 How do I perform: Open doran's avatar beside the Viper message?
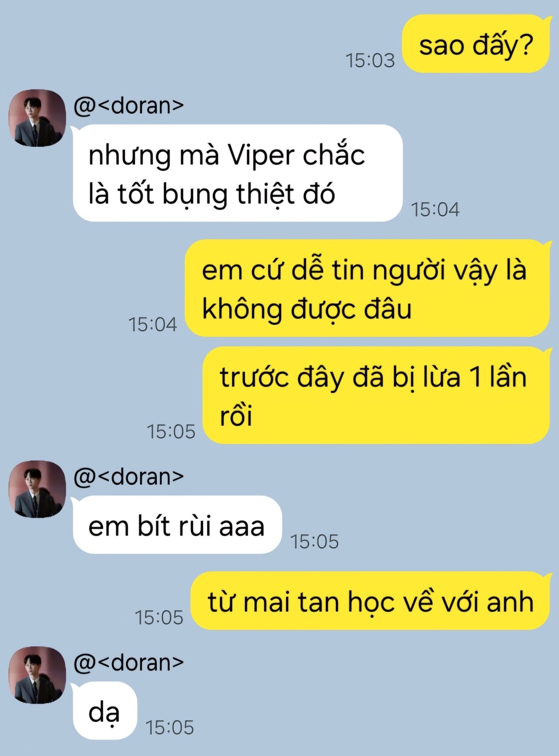[37, 118]
